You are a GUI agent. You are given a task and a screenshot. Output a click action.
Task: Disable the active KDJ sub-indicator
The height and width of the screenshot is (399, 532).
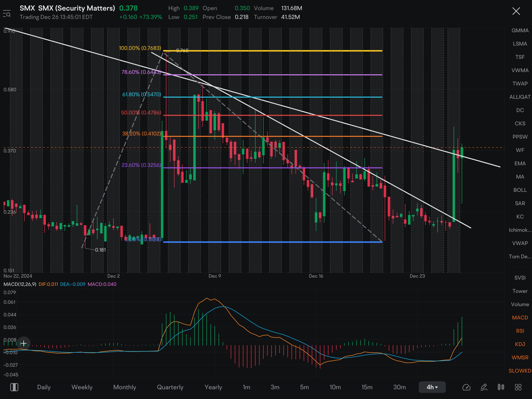tap(520, 344)
